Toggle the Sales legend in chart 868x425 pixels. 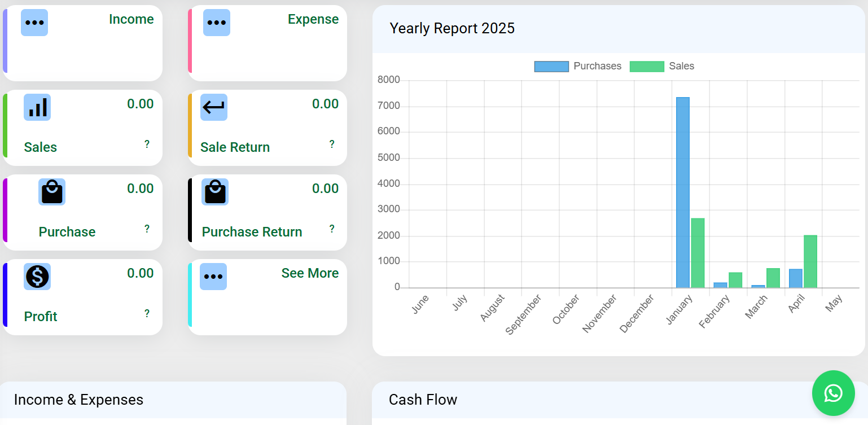pyautogui.click(x=662, y=66)
